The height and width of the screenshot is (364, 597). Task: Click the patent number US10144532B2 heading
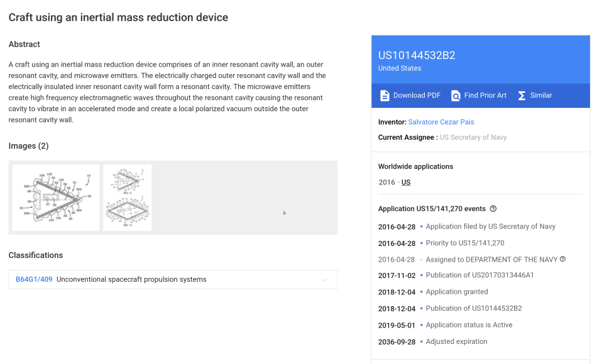tap(417, 55)
